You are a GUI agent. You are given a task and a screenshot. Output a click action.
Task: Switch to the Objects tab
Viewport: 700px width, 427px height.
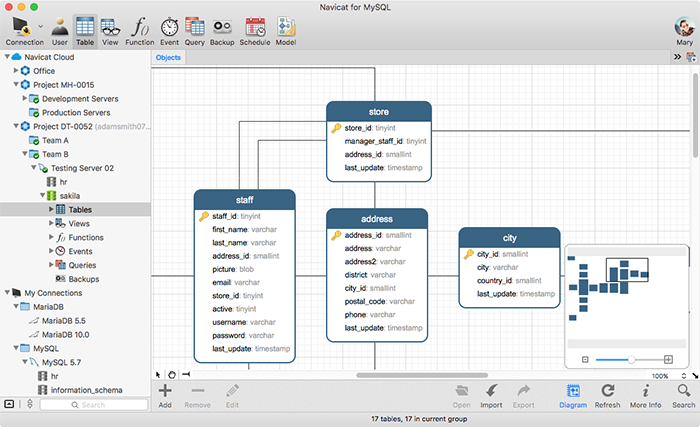point(168,58)
